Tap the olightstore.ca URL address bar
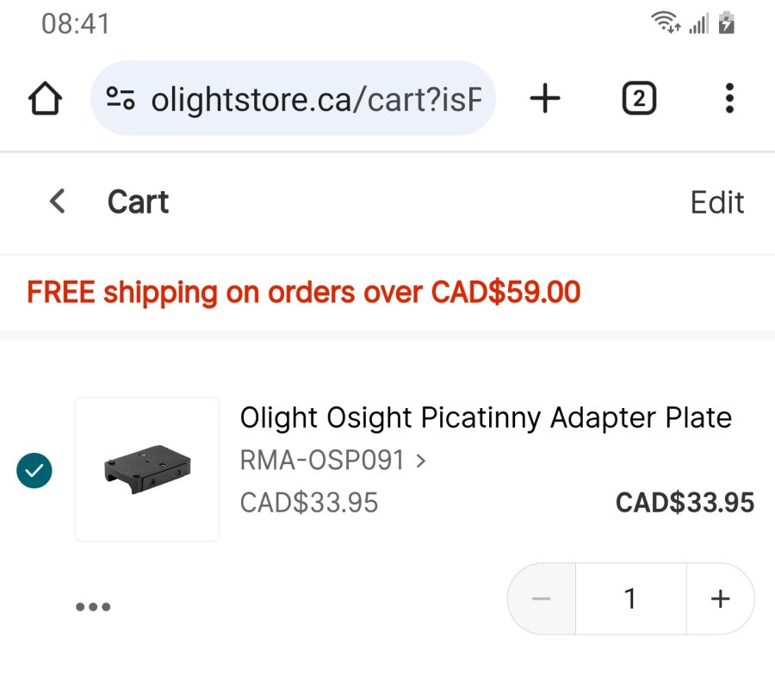Screen dimensions: 775x700 click(314, 100)
